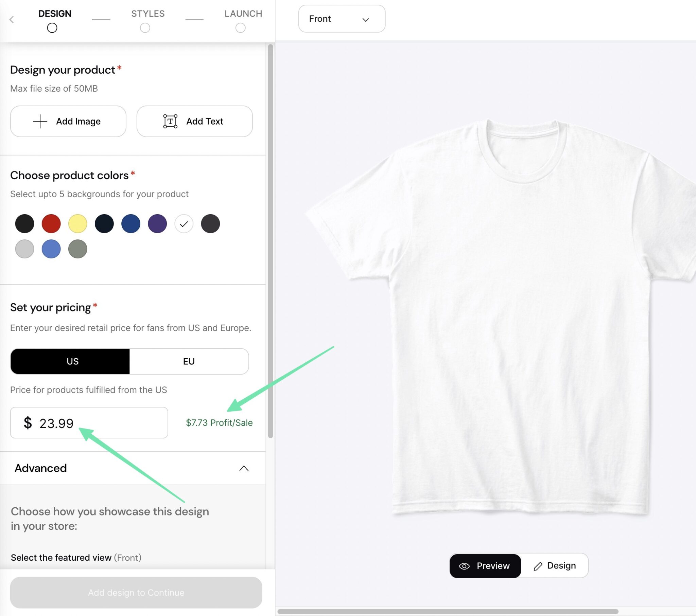Collapse the Advanced section
The height and width of the screenshot is (616, 696).
click(243, 468)
